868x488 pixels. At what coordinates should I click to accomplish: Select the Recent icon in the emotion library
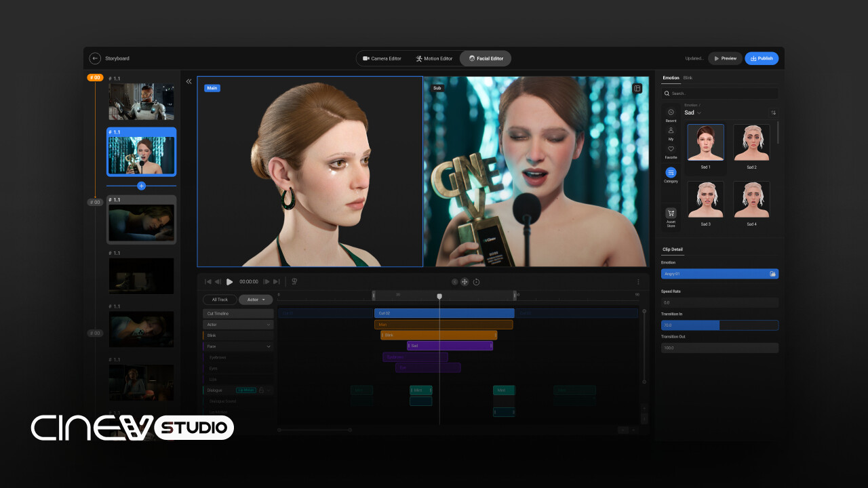click(x=671, y=111)
